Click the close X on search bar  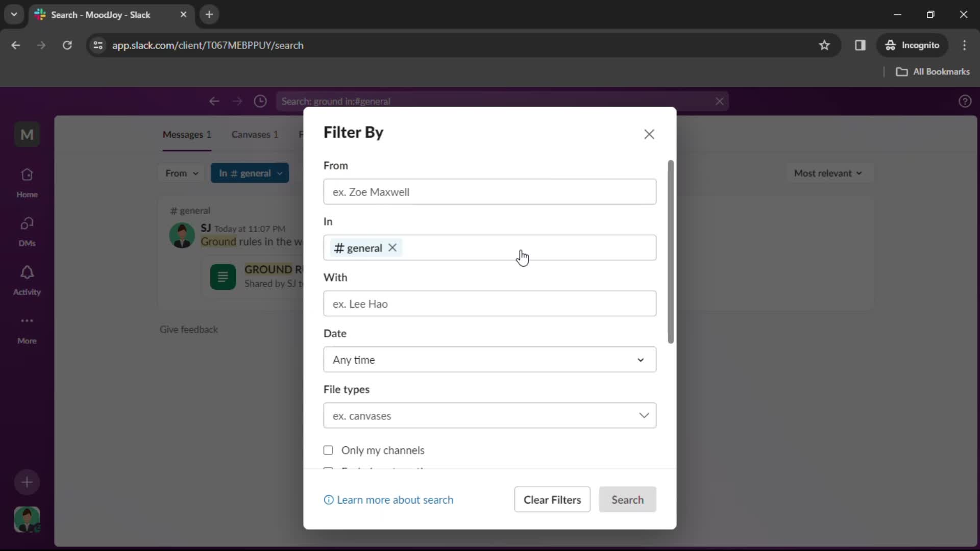(x=721, y=100)
